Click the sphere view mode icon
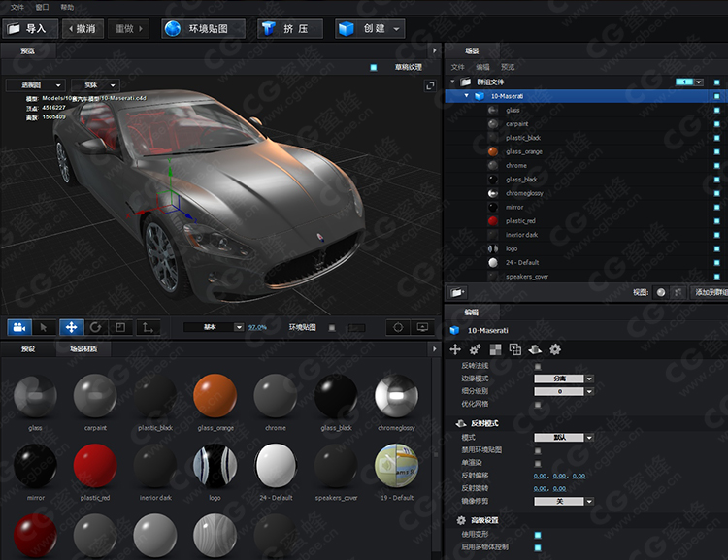This screenshot has width=728, height=560. 661,292
